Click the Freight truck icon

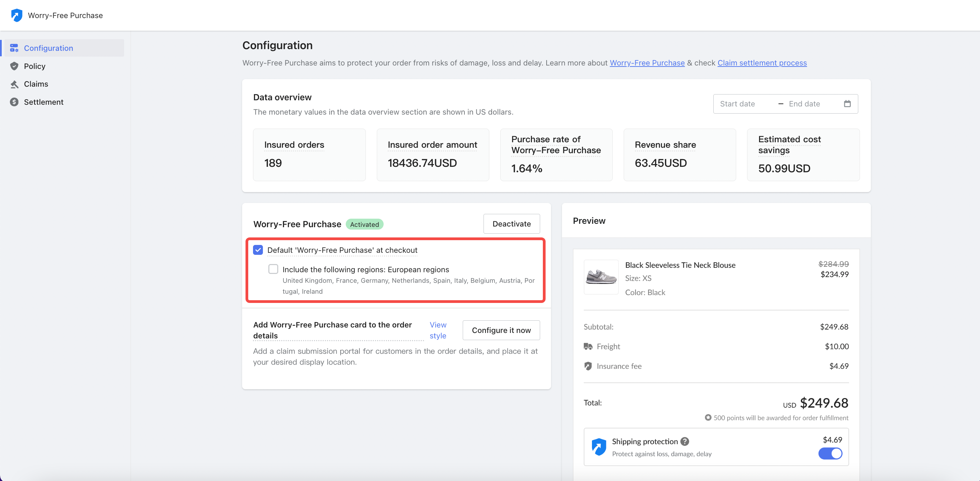[x=588, y=346]
